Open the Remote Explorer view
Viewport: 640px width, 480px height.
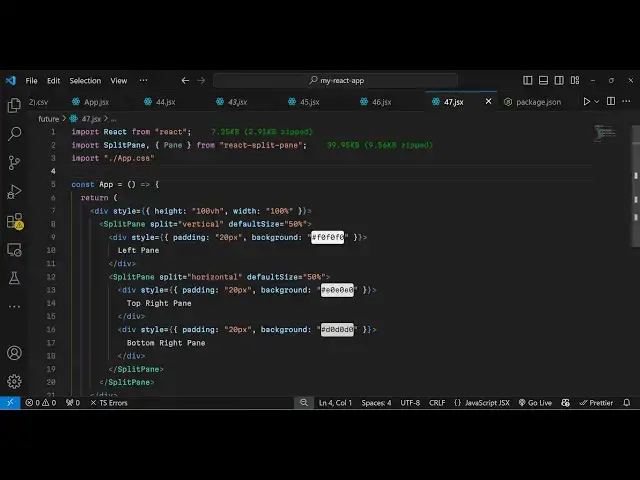pyautogui.click(x=14, y=249)
